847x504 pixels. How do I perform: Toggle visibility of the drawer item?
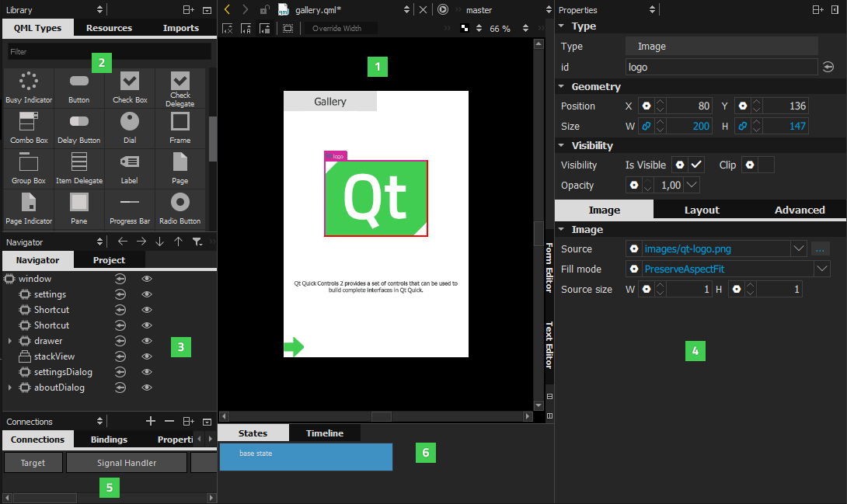click(x=146, y=341)
